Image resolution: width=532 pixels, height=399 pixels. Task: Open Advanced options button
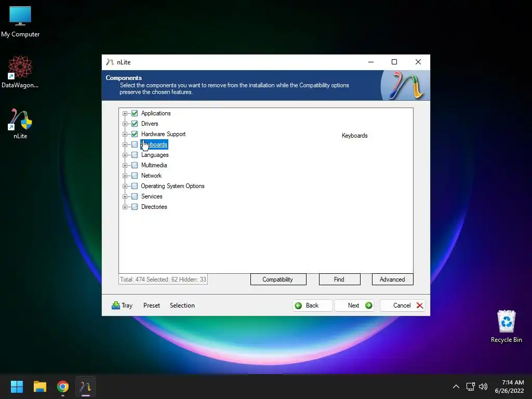[x=393, y=280]
